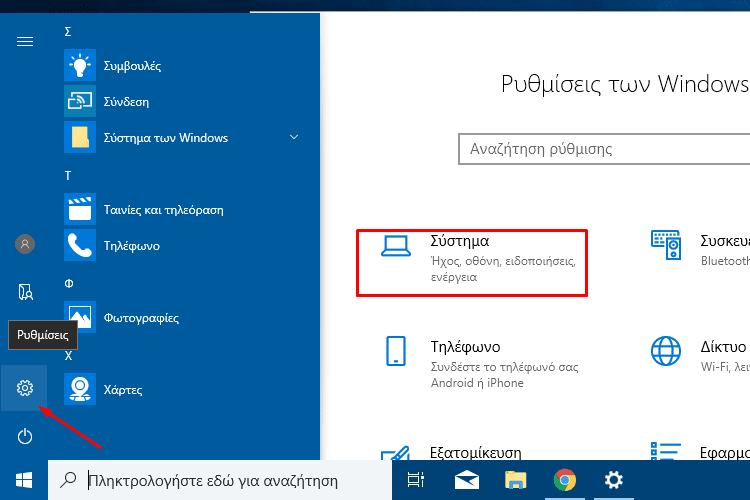750x500 pixels.
Task: Click the Settings gear on the taskbar
Action: click(614, 480)
